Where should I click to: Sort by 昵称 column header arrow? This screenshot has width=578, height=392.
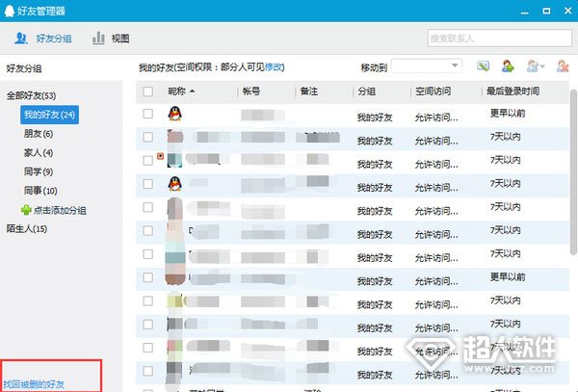tap(192, 91)
